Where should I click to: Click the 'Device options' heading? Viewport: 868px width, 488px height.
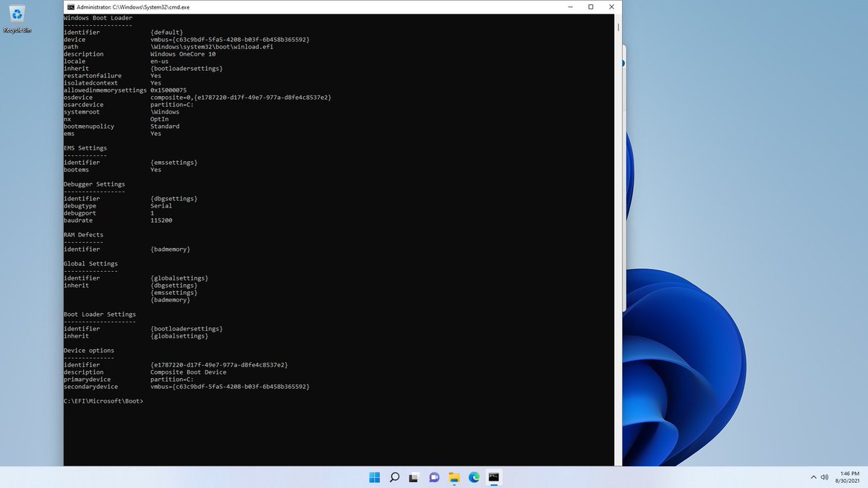[x=89, y=350]
